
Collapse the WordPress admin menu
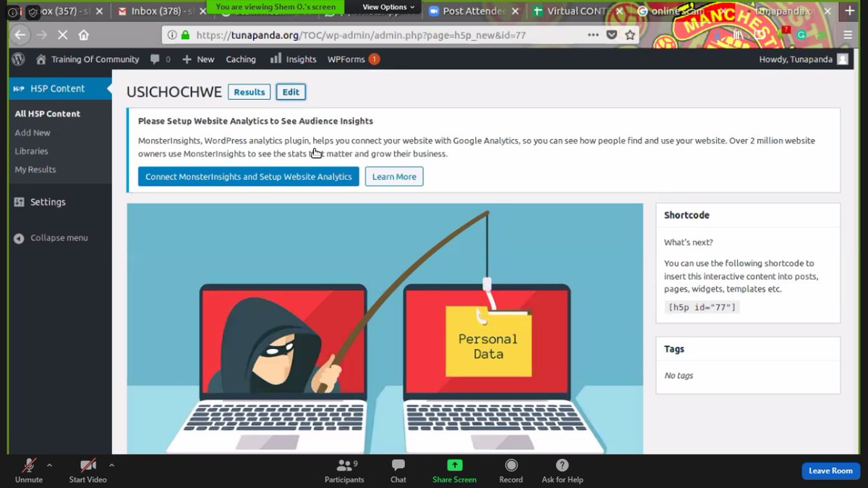[x=51, y=237]
